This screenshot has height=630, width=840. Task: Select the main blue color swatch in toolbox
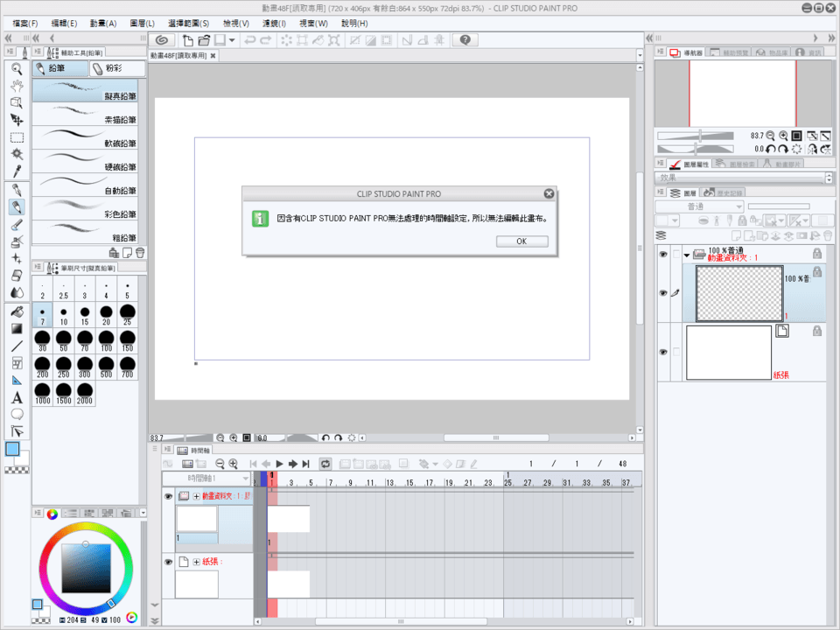point(12,448)
